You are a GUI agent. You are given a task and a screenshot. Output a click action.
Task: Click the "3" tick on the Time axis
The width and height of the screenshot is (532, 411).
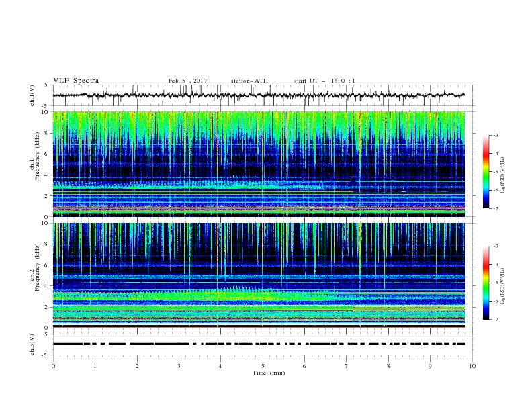pos(179,366)
